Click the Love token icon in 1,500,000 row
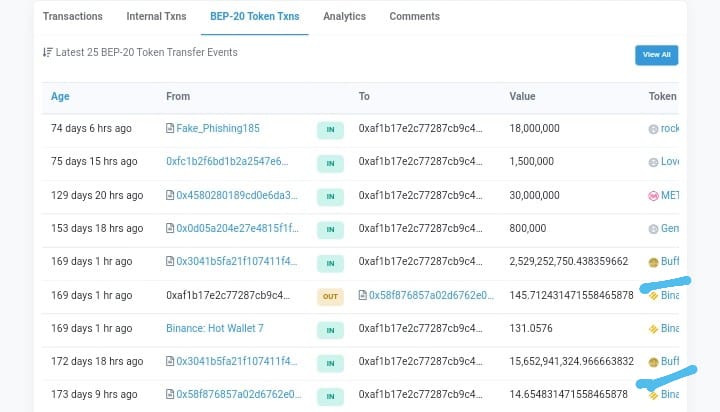The width and height of the screenshot is (720, 412). tap(653, 162)
